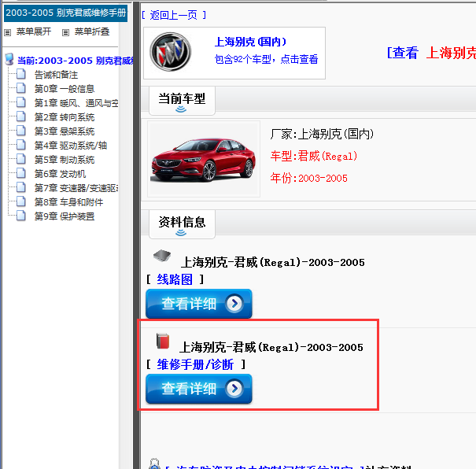The image size is (476, 469).
Task: Click the red Regal car thumbnail
Action: pos(204,160)
